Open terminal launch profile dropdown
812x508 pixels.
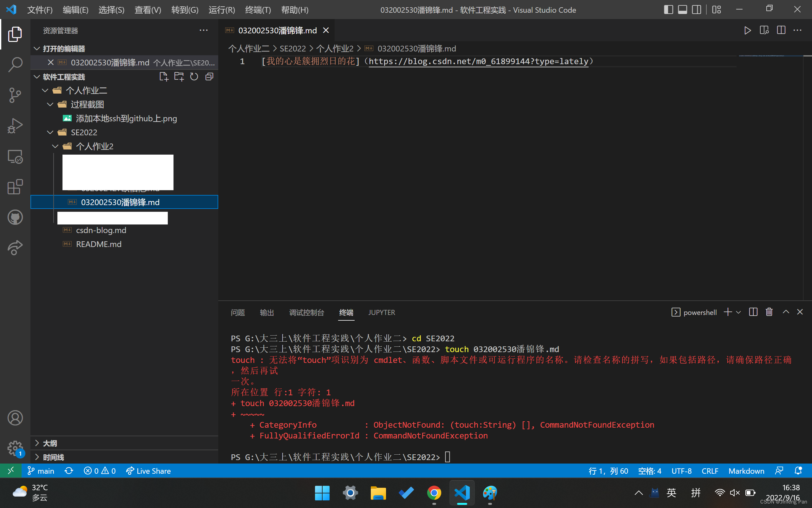738,312
